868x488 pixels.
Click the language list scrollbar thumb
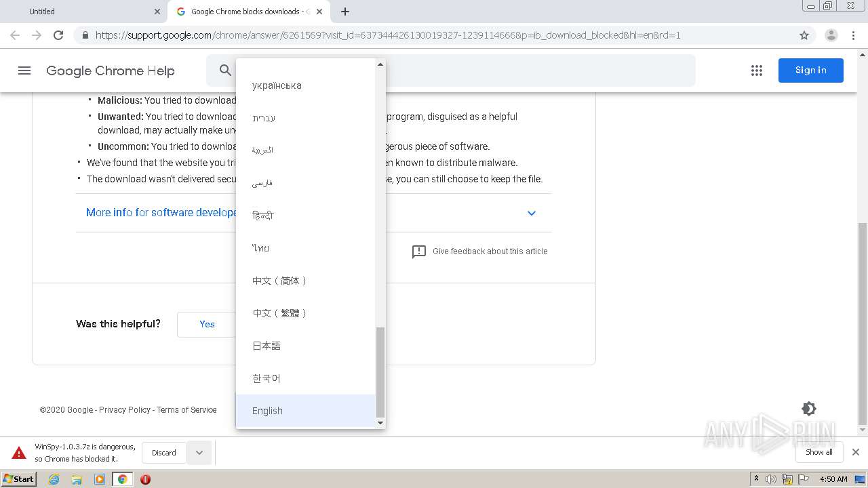380,373
